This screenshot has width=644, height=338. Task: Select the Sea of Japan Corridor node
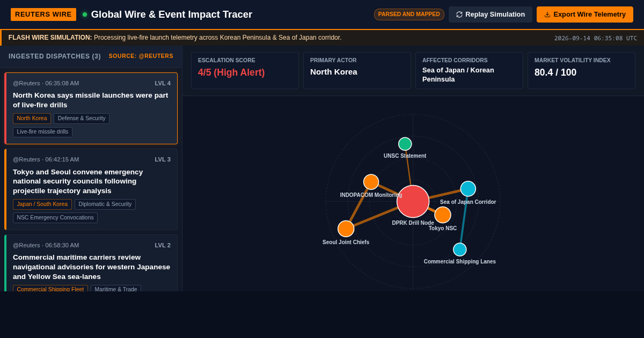tap(468, 189)
